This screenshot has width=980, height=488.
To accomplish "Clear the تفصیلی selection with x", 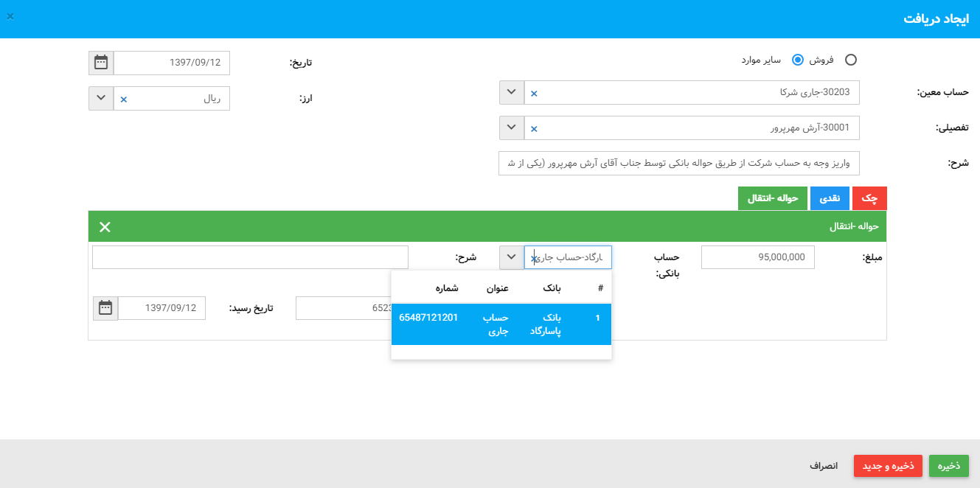I will 535,129.
